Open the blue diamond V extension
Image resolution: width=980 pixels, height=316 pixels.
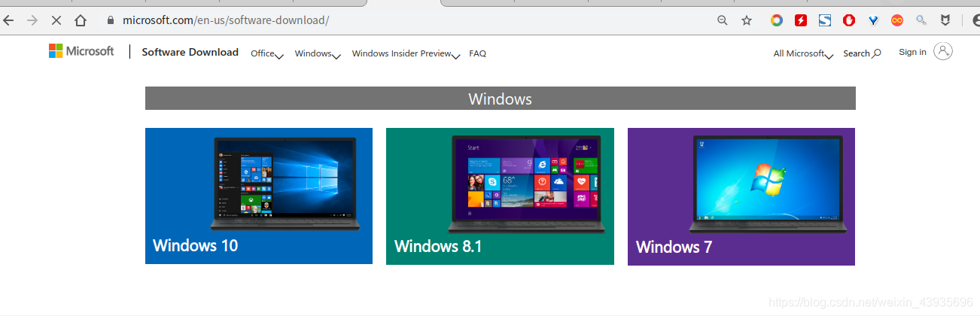(873, 21)
